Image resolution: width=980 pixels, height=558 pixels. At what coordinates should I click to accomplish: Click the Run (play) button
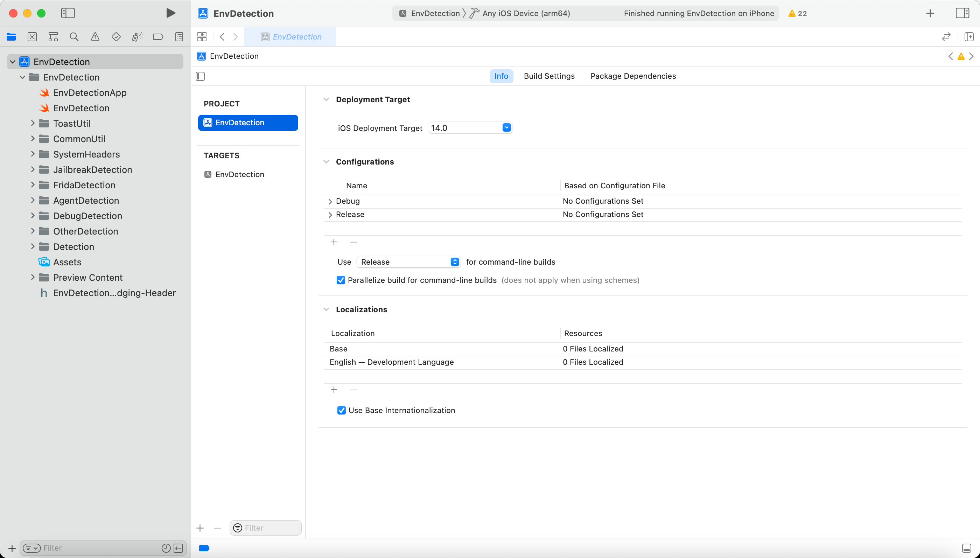coord(170,13)
